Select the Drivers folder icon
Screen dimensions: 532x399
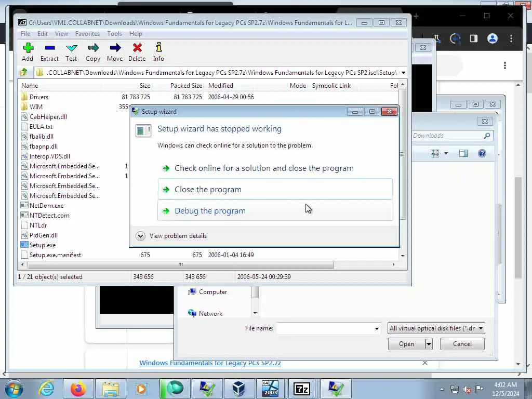coord(24,97)
